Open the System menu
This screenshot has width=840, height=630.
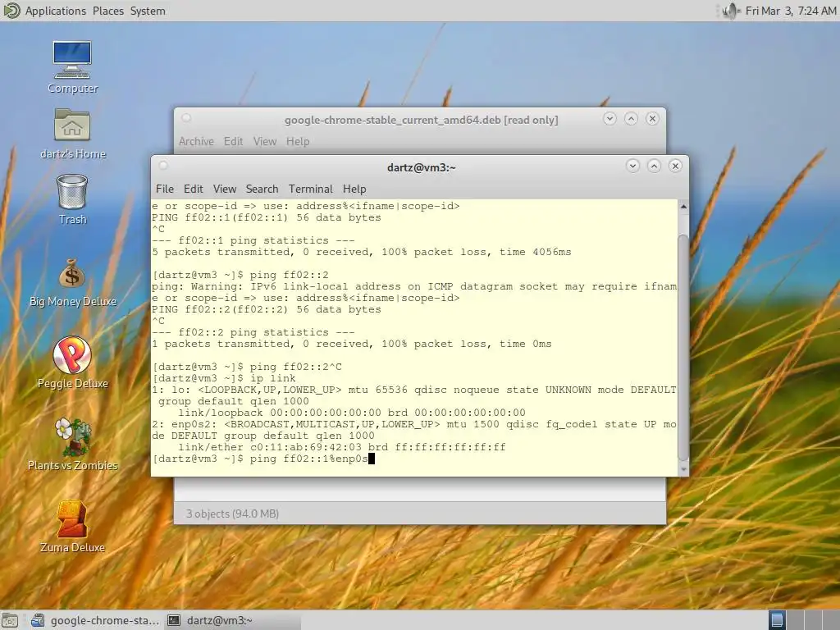(148, 11)
